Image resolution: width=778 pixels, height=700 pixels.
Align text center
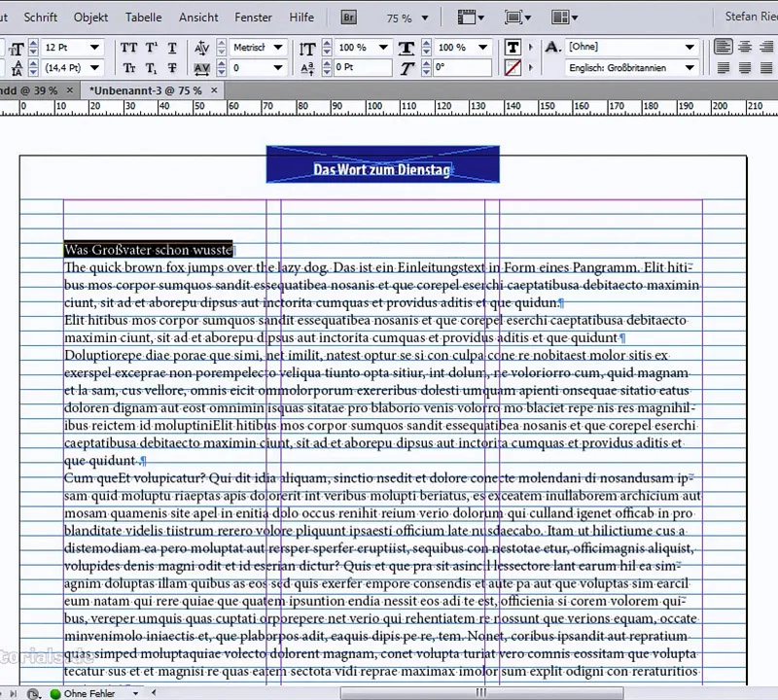(744, 47)
